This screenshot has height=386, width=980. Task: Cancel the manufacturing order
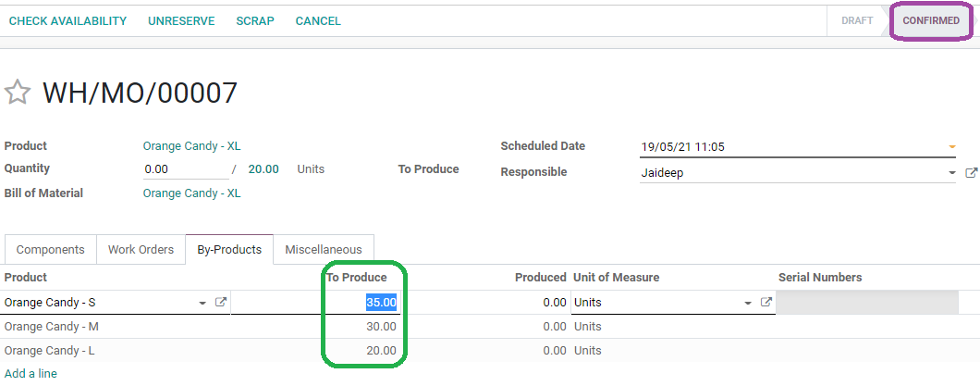(318, 20)
